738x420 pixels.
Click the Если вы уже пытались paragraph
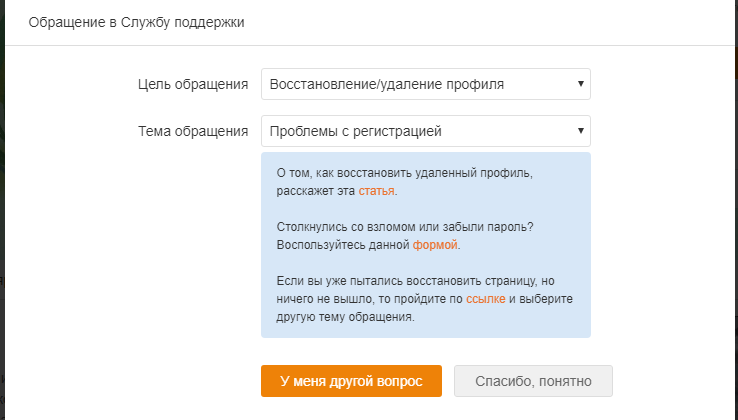425,299
